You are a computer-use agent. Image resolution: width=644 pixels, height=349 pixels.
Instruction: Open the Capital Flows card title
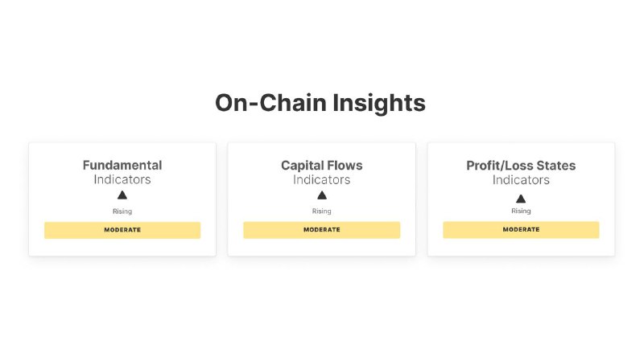pos(321,166)
